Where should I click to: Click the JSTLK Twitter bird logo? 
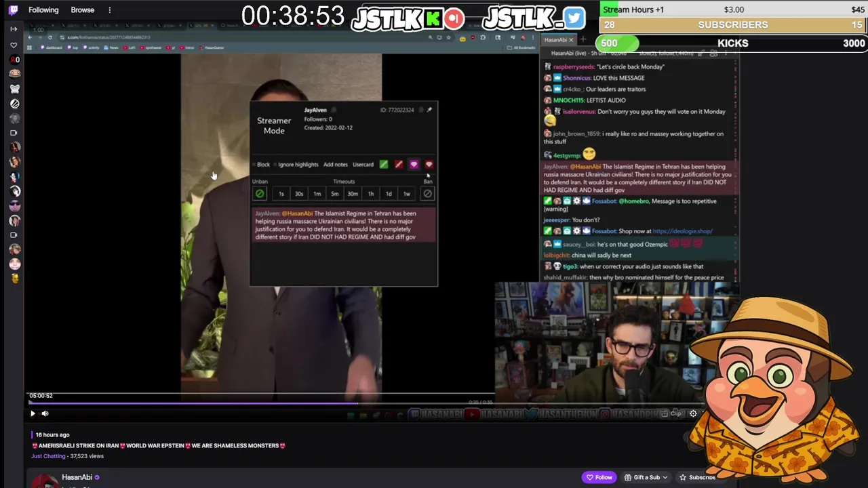(x=534, y=19)
